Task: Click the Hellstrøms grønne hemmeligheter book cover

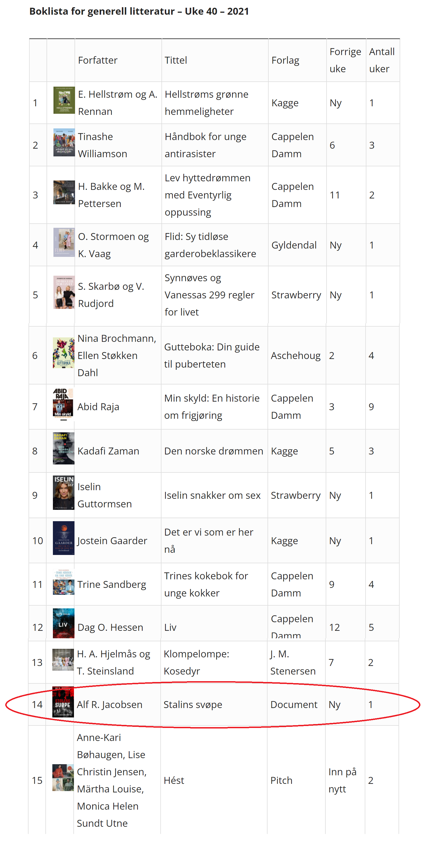Action: pos(64,100)
